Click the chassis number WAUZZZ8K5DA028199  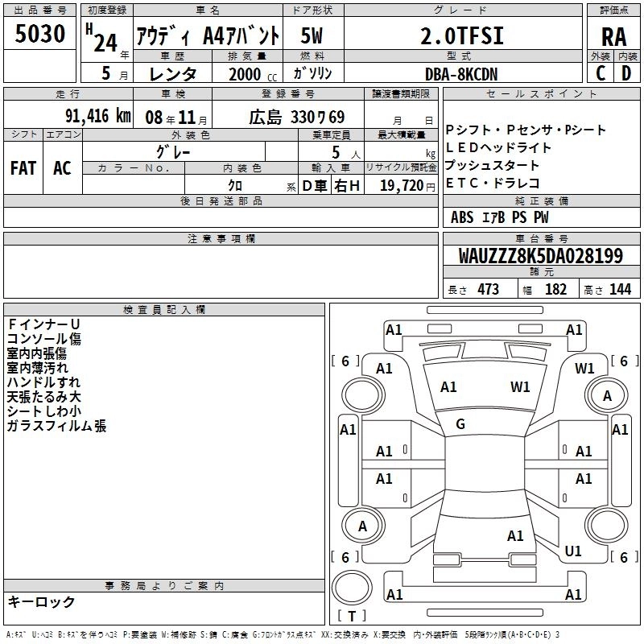(x=540, y=257)
